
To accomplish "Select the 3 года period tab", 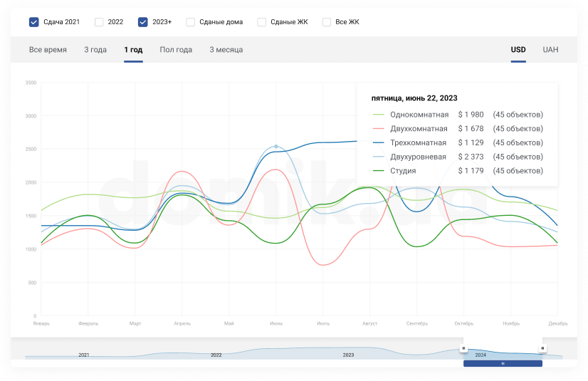I will pyautogui.click(x=95, y=50).
